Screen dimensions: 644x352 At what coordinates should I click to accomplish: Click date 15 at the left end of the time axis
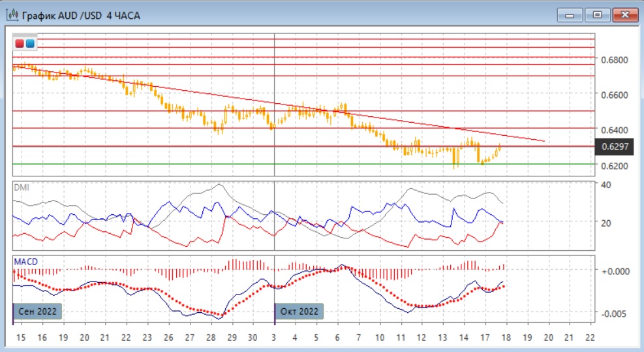click(x=20, y=338)
